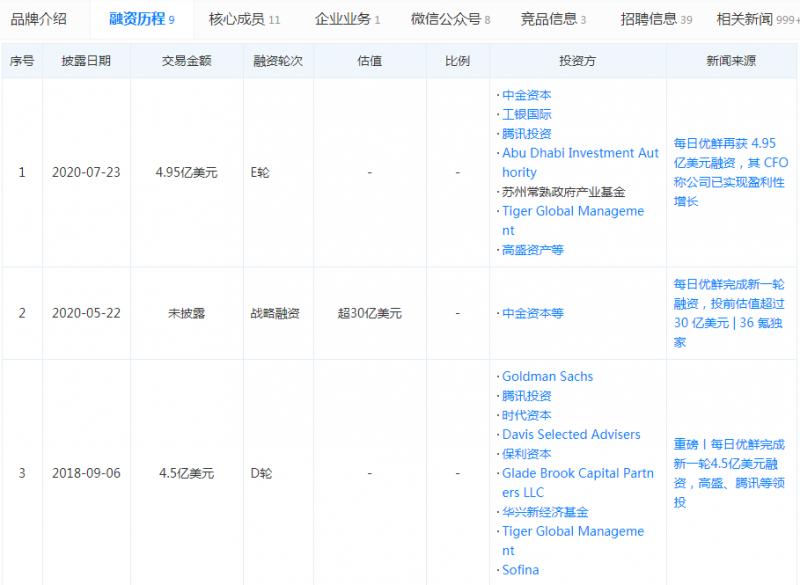Image resolution: width=800 pixels, height=585 pixels.
Task: Click the 融资历程 tab
Action: (142, 19)
